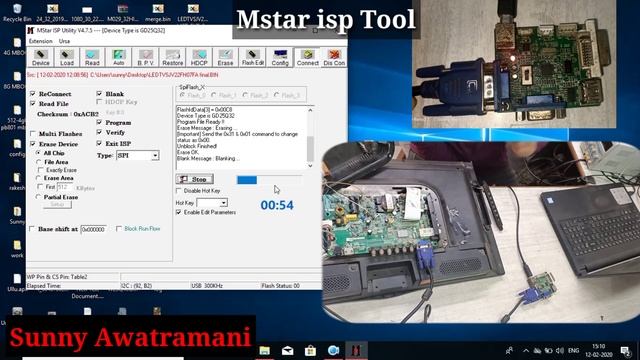Select the Read toolbar icon

[92, 57]
